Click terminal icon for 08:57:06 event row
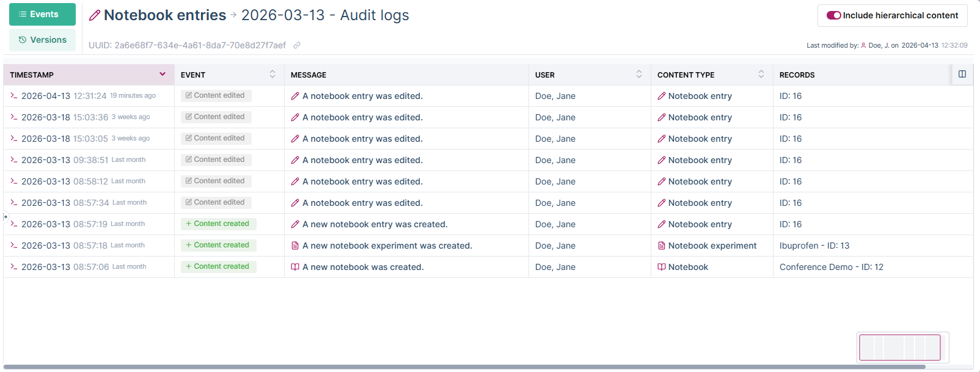 click(13, 267)
